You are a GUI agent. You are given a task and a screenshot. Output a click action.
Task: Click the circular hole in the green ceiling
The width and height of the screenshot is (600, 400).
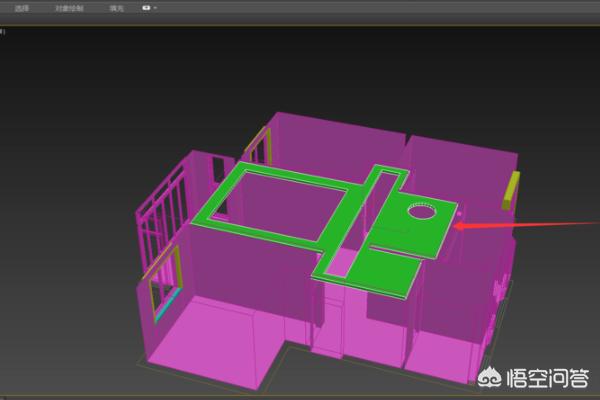pos(422,211)
